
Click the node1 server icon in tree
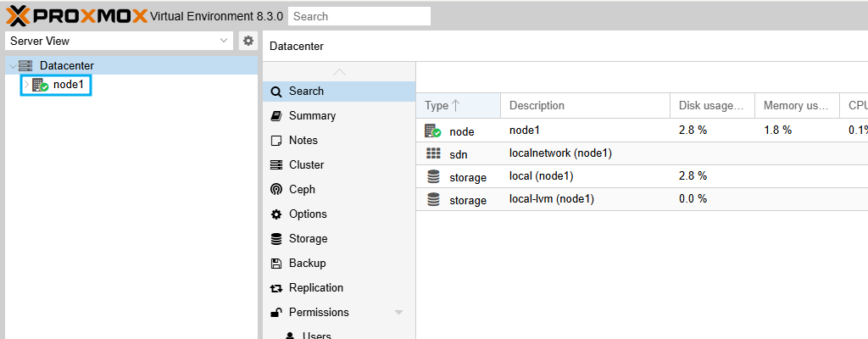point(41,85)
